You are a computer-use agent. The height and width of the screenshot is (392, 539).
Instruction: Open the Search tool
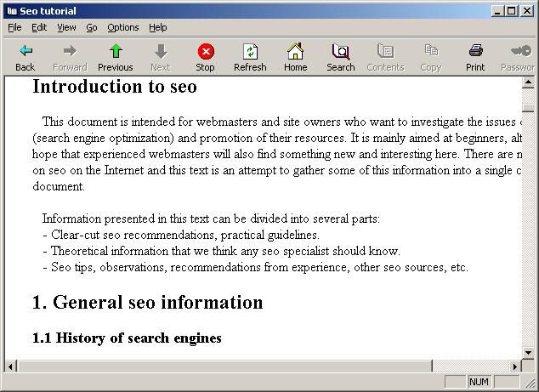coord(340,52)
